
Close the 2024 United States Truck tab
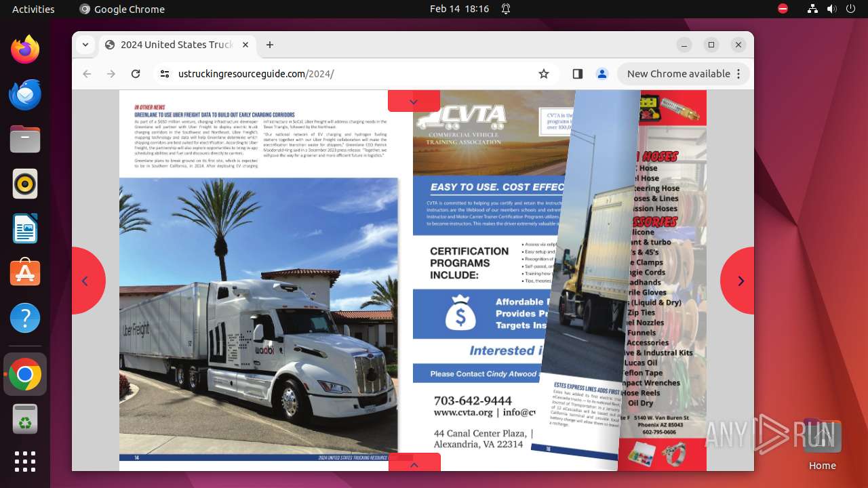[245, 45]
